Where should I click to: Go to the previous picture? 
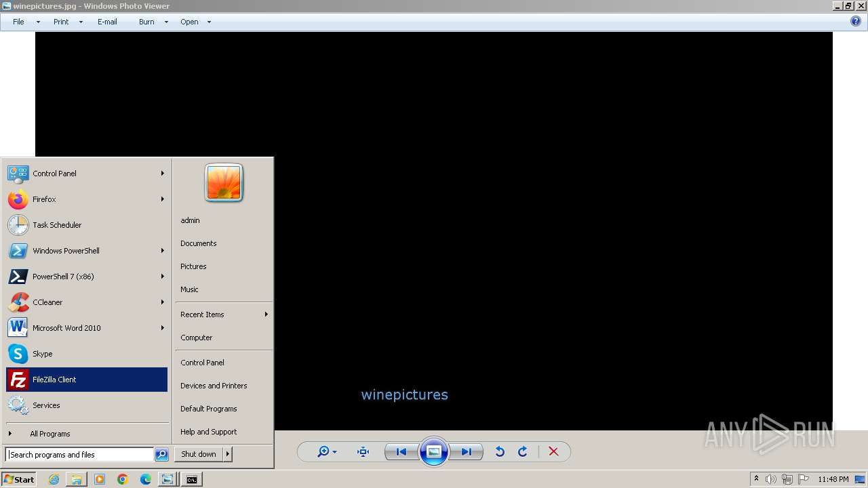click(401, 452)
